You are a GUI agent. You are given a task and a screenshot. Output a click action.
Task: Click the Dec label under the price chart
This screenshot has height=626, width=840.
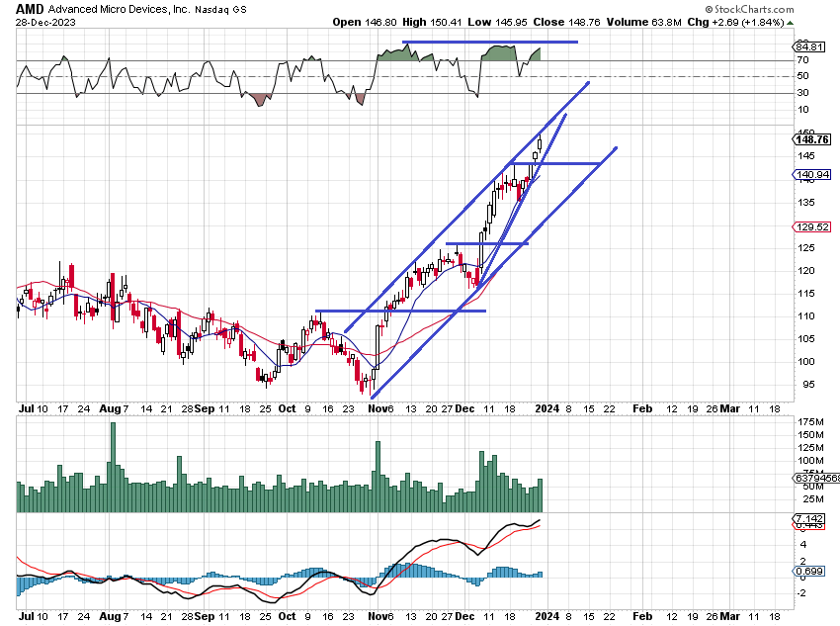464,409
